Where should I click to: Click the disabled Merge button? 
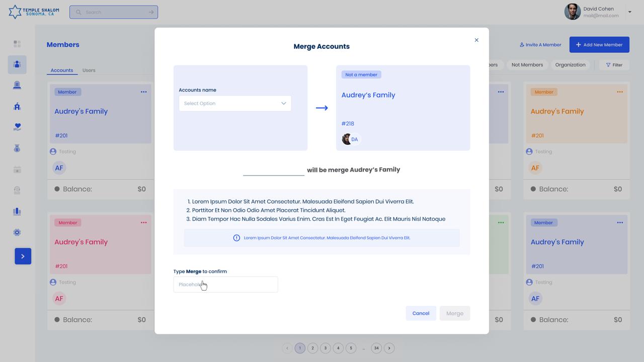pyautogui.click(x=455, y=313)
